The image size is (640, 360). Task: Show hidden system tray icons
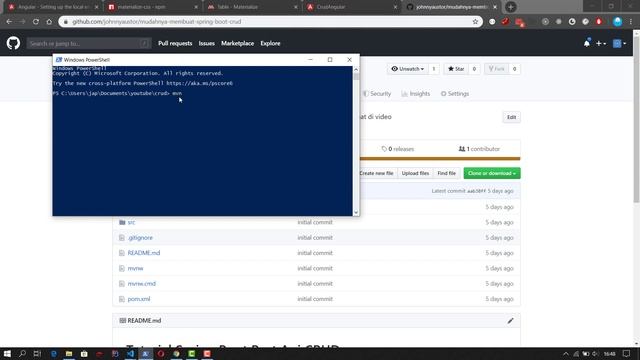566,354
